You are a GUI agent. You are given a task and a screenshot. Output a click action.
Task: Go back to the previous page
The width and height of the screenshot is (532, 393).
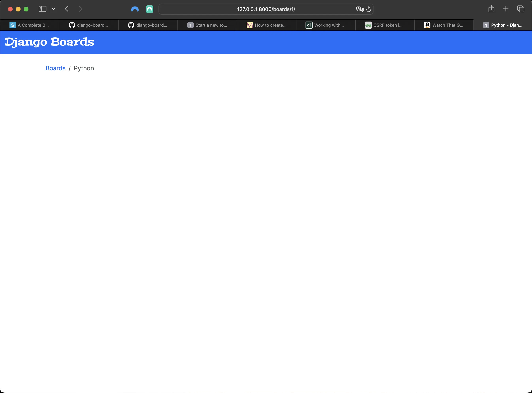pyautogui.click(x=67, y=9)
